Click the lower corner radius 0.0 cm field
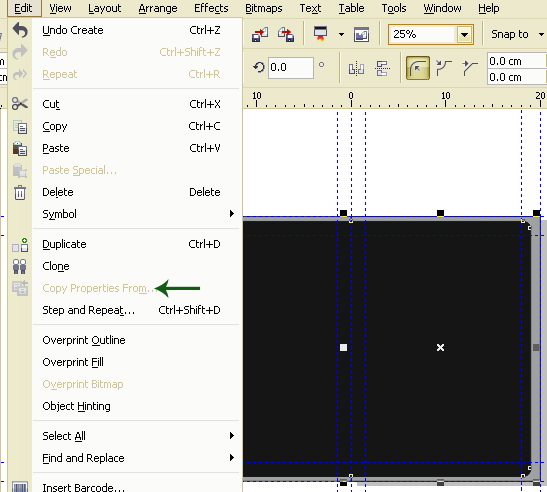547x492 pixels. point(516,77)
